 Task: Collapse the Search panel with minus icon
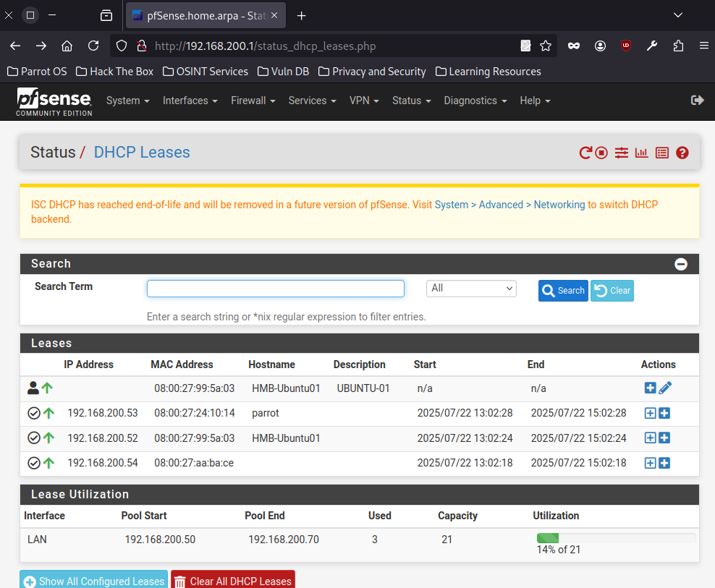[x=681, y=264]
